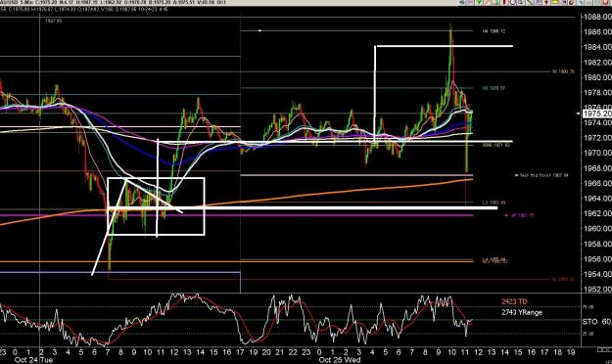Click the clock icon in the top toolbar
The height and width of the screenshot is (364, 612).
point(513,2)
